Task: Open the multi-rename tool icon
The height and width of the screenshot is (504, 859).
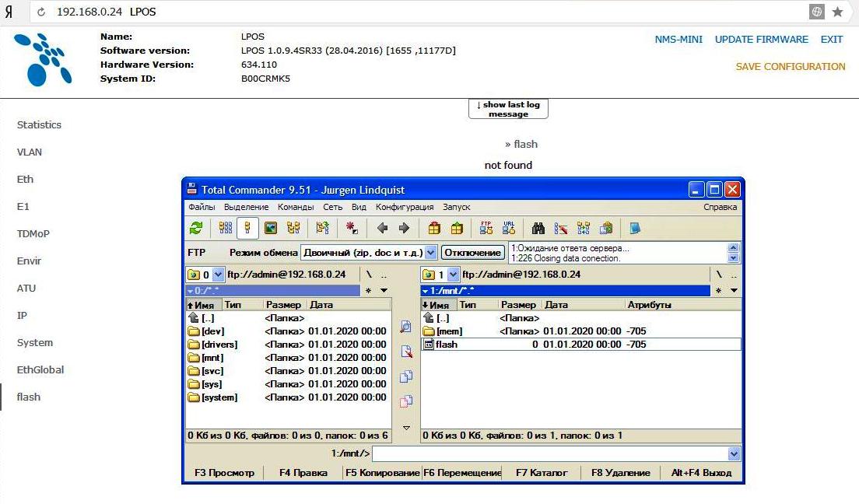Action: pyautogui.click(x=561, y=228)
